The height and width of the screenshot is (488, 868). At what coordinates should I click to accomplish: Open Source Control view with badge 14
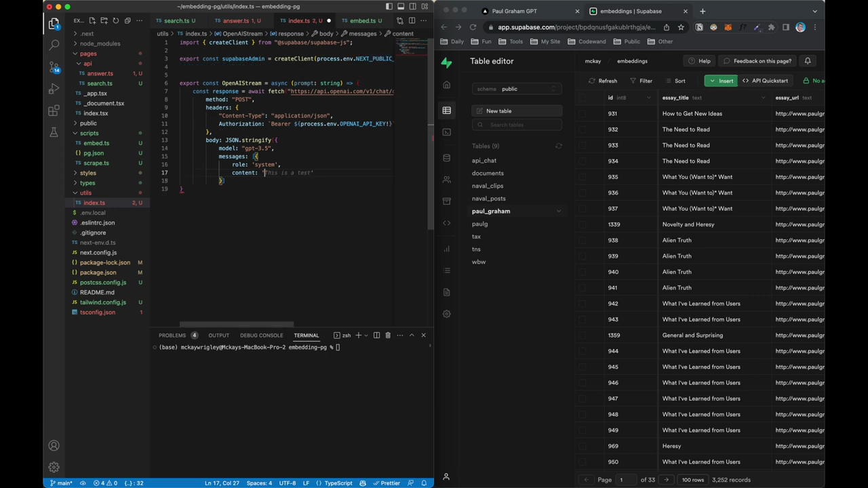tap(54, 67)
